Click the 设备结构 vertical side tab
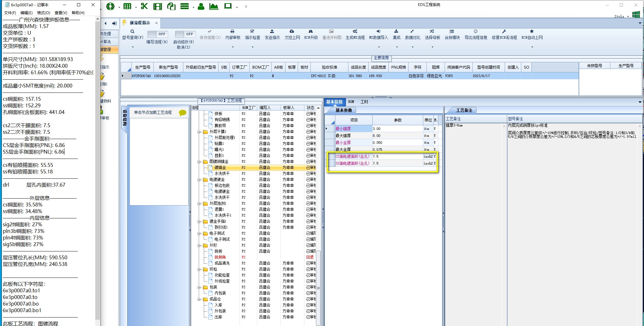The height and width of the screenshot is (326, 644). [x=125, y=118]
